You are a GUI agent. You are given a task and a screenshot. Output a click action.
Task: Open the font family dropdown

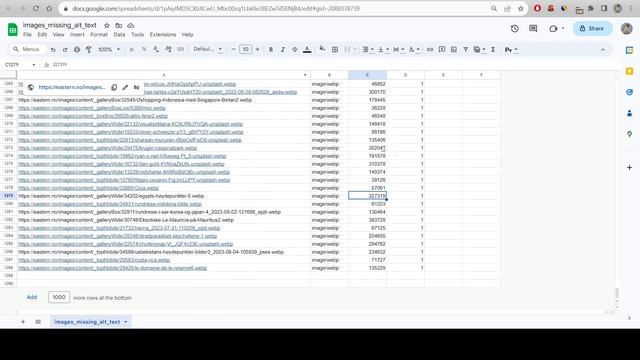point(207,49)
